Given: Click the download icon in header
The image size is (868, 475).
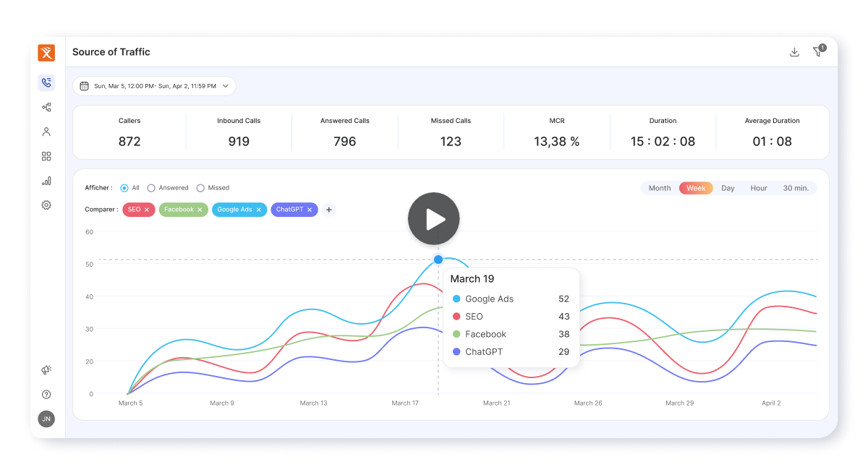Looking at the screenshot, I should pos(794,52).
